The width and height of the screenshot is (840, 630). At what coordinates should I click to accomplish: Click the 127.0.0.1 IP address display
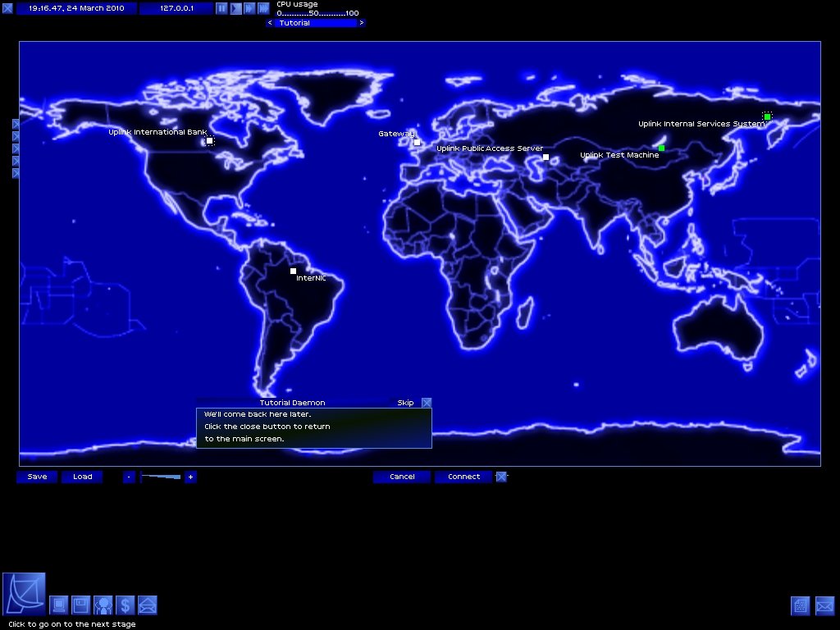click(x=176, y=8)
